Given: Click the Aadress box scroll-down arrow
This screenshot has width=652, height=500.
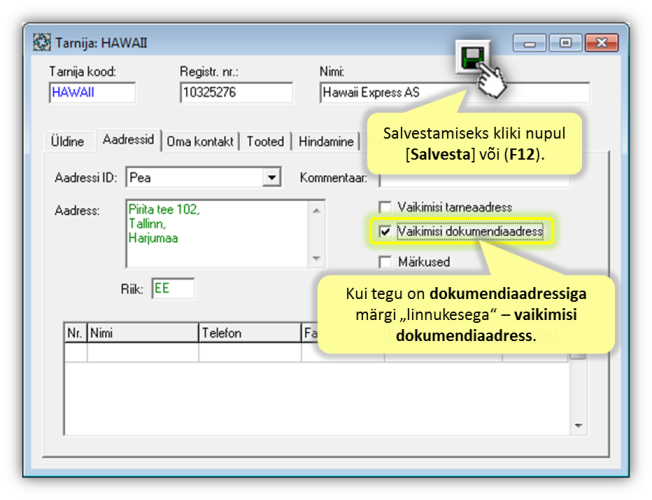Looking at the screenshot, I should [318, 258].
